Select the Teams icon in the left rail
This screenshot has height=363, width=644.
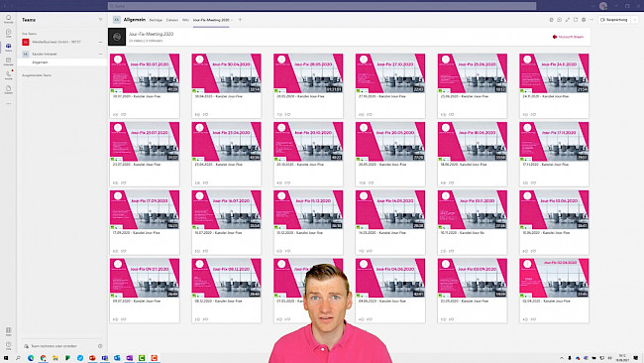point(8,48)
